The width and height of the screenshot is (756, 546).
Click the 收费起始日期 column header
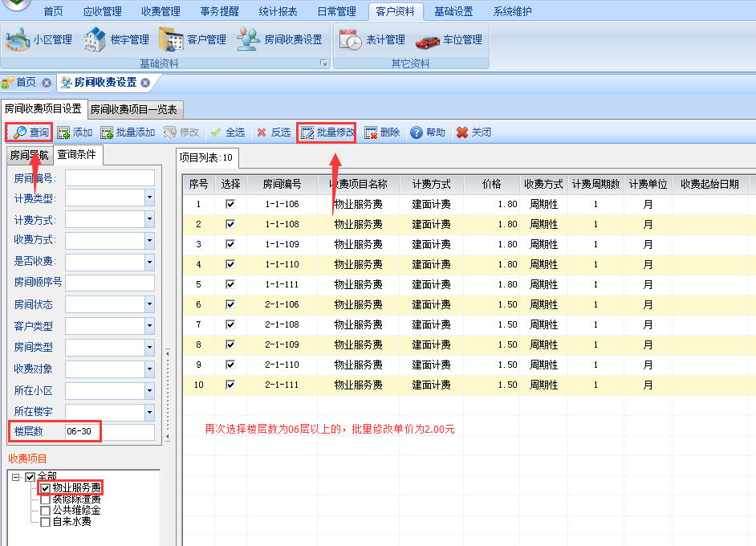pyautogui.click(x=709, y=184)
